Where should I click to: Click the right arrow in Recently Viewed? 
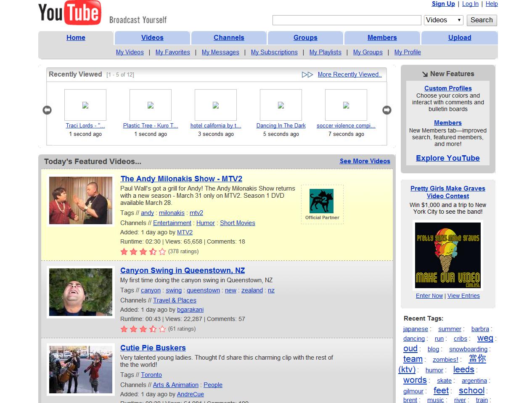pos(386,110)
